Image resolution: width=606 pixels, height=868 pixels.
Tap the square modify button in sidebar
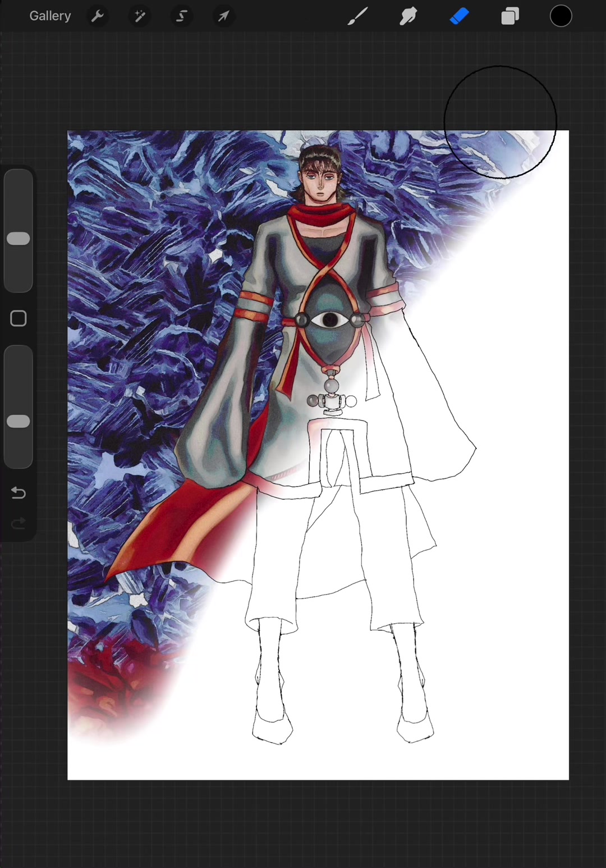19,318
